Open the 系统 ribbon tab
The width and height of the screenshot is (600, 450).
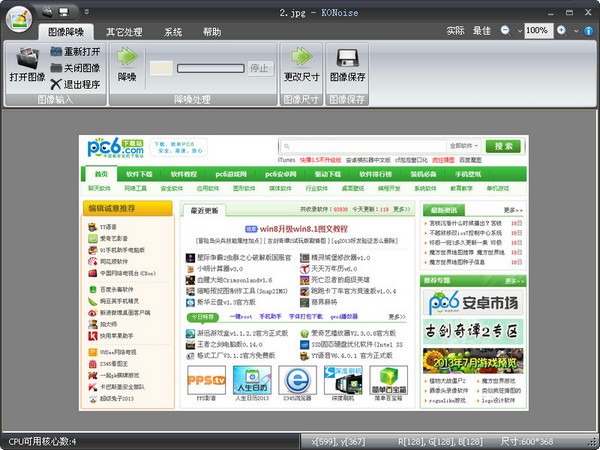point(173,32)
